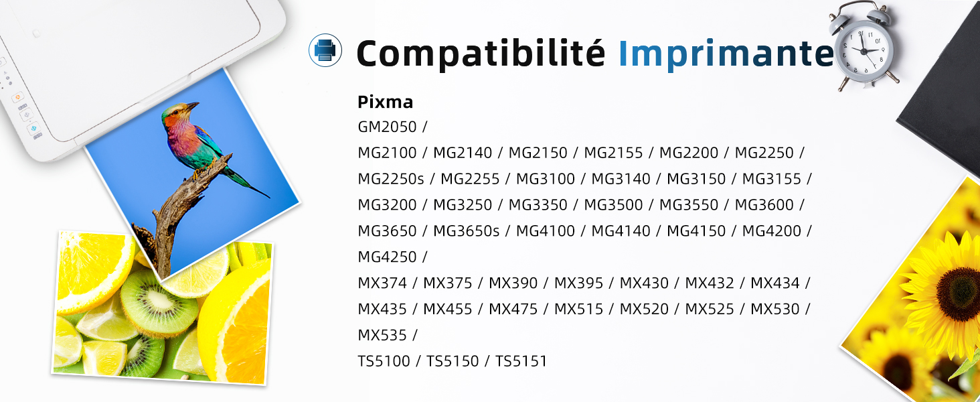Select the MX374 printer model
980x402 pixels.
pyautogui.click(x=382, y=283)
